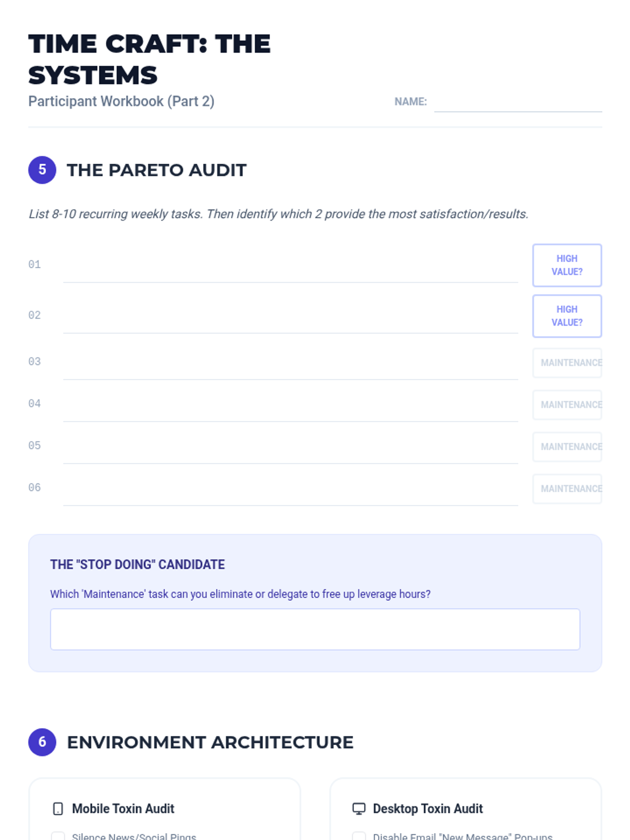Select Maintenance tag for task 06
The image size is (630, 840).
567,489
